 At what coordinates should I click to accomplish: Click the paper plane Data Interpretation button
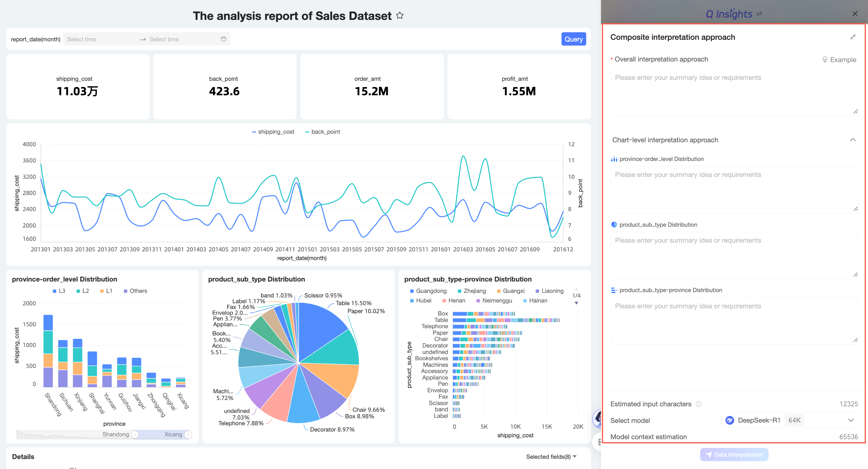tap(734, 455)
